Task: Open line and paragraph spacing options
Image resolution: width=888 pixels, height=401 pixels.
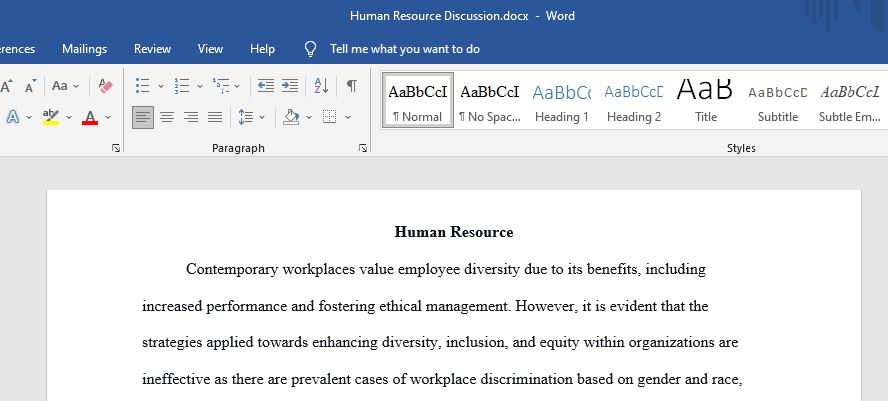Action: click(246, 117)
